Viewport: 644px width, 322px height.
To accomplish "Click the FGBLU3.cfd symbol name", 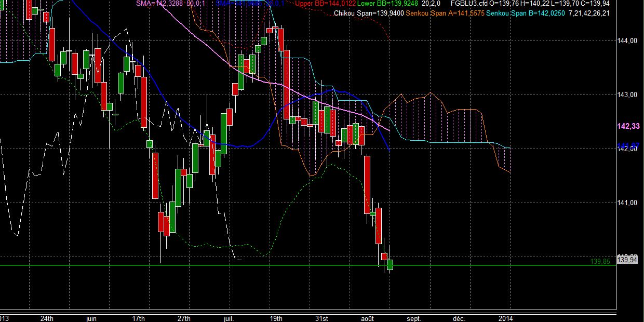I will pos(469,4).
